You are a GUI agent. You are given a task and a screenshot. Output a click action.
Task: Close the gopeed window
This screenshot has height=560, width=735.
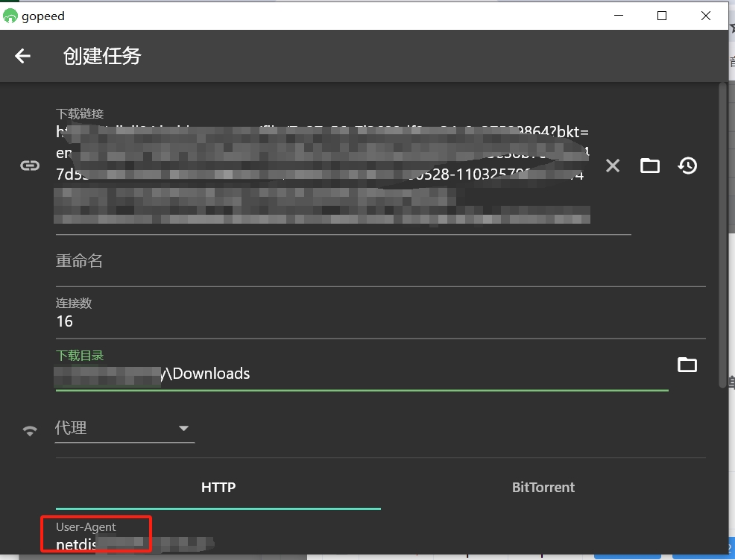click(x=705, y=16)
